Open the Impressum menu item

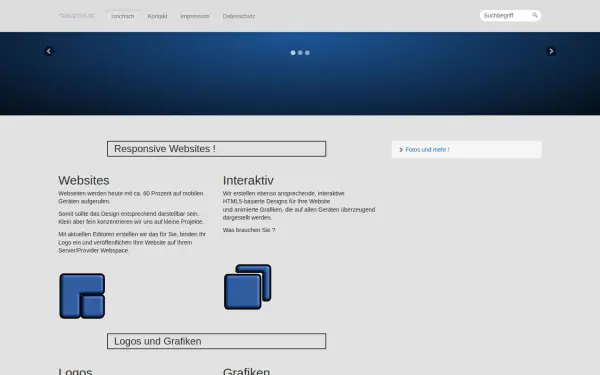click(x=195, y=16)
